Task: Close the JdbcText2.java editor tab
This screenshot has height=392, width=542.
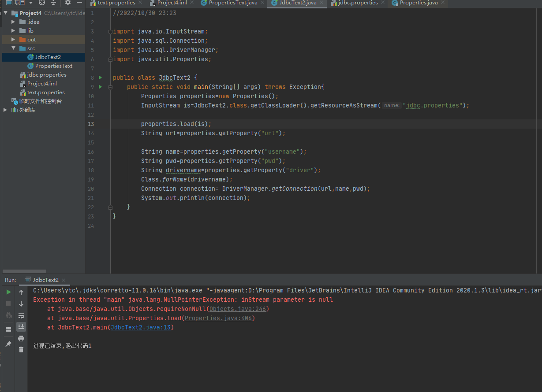Action: (x=322, y=3)
